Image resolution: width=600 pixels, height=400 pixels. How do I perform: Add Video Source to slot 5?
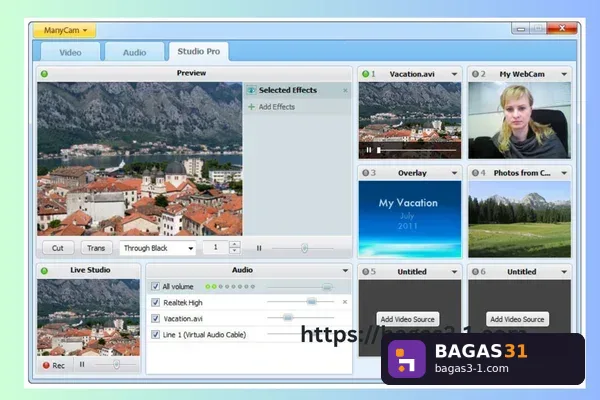tap(408, 319)
